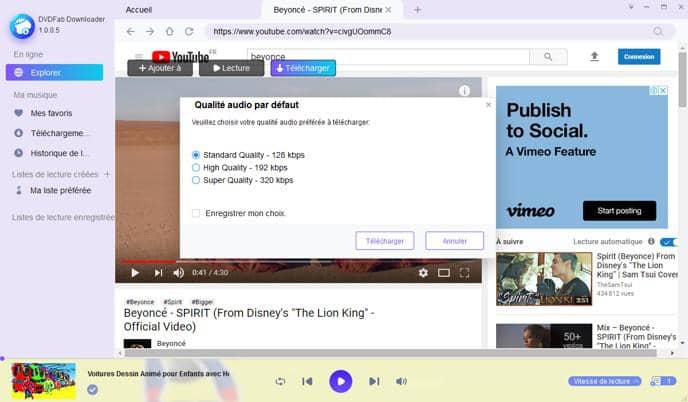Click Télécharger button in the dialog

pyautogui.click(x=384, y=241)
